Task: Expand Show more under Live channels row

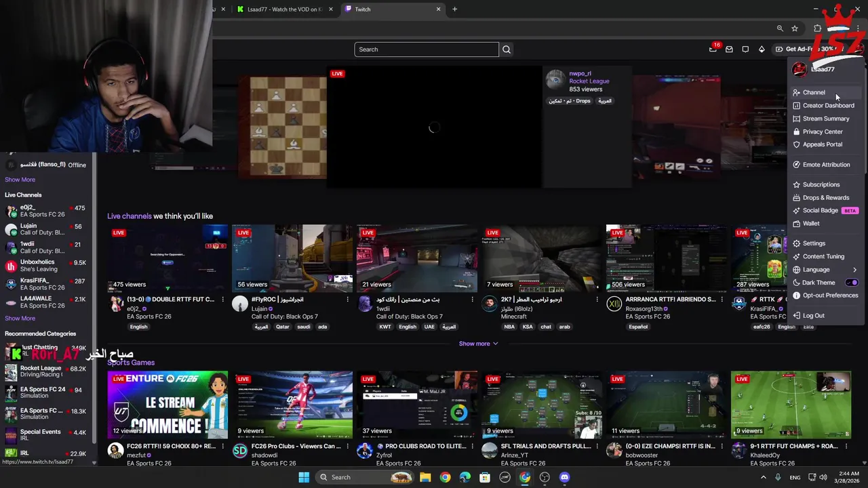Action: [478, 344]
